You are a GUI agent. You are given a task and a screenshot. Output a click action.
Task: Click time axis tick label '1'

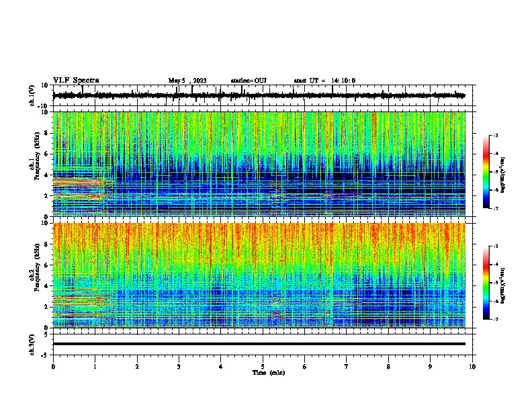coord(95,367)
